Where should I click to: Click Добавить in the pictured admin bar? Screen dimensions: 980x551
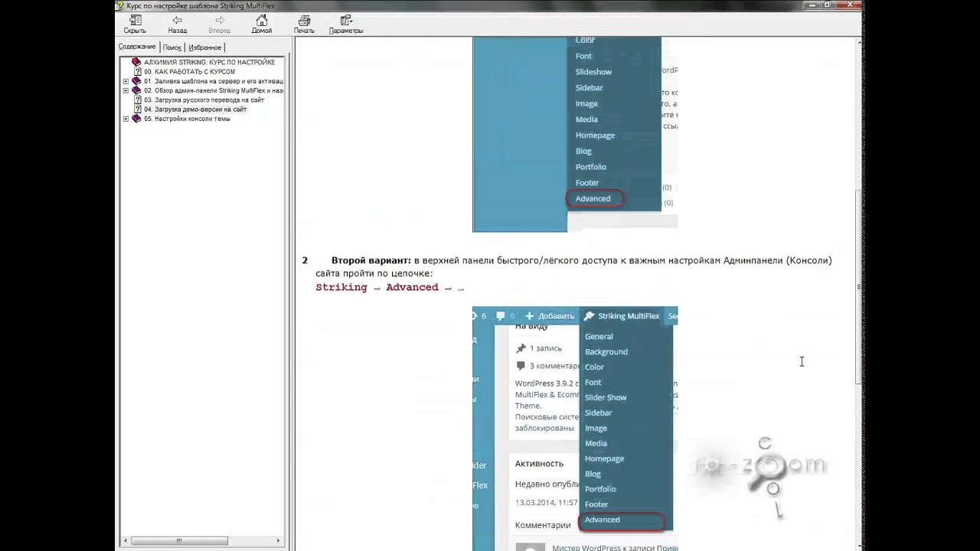point(550,316)
